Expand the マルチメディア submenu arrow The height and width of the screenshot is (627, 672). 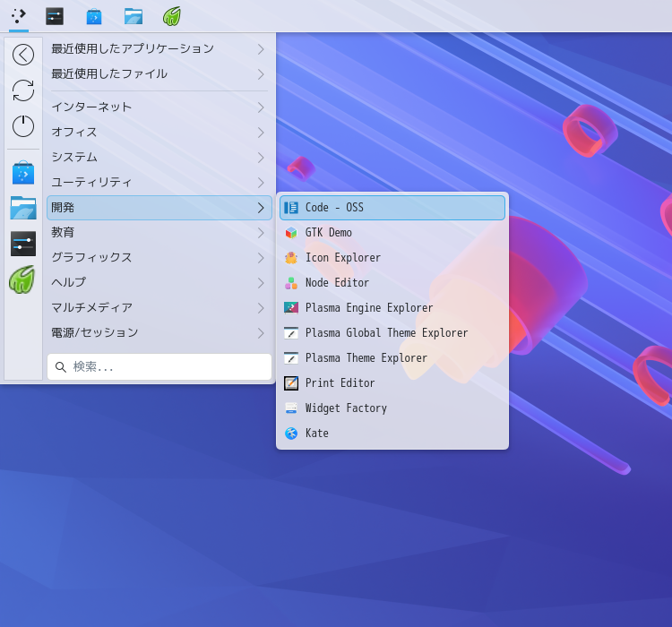pos(261,308)
